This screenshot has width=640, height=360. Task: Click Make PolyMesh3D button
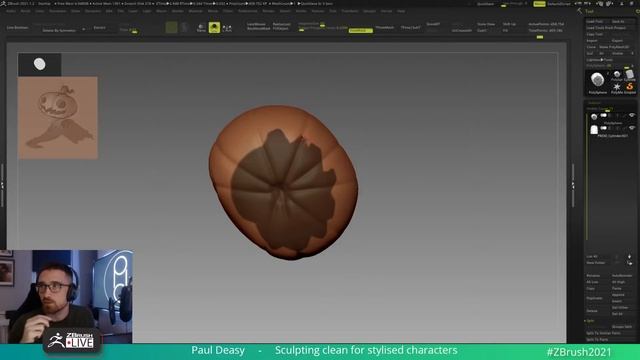[x=614, y=47]
